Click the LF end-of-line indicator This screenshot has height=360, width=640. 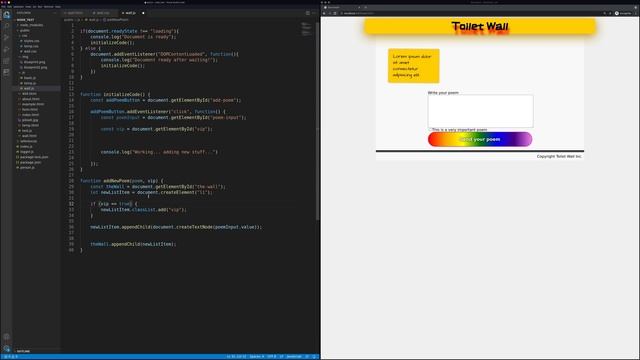click(x=281, y=356)
